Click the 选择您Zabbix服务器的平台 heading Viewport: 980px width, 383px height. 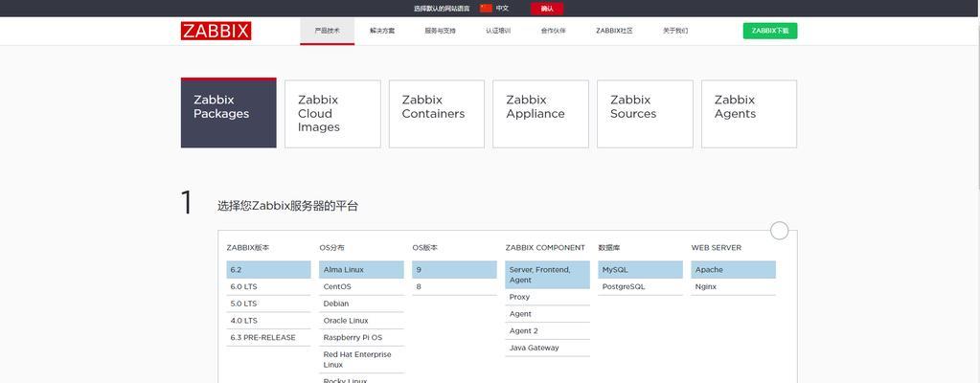288,206
